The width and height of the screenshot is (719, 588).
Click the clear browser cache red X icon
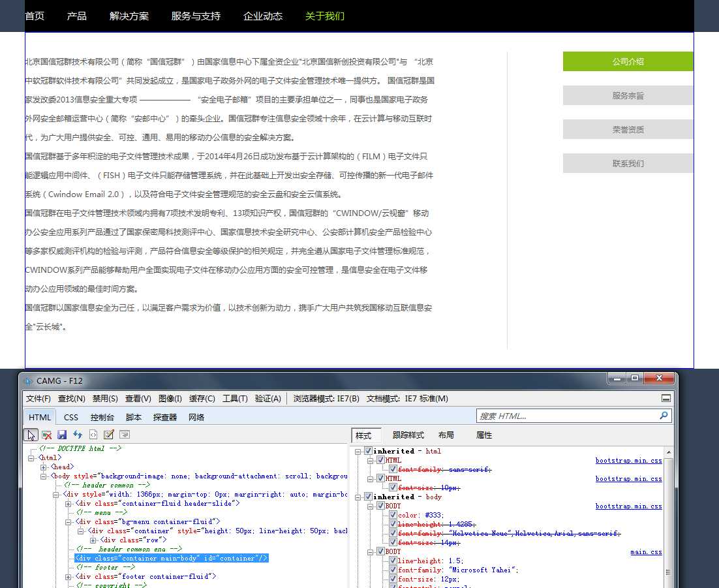pos(47,435)
